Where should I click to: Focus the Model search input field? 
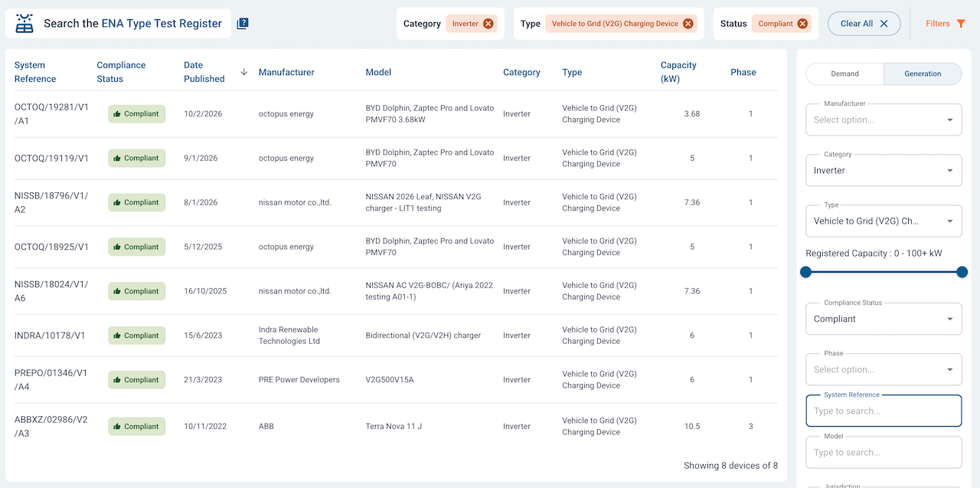pyautogui.click(x=884, y=452)
